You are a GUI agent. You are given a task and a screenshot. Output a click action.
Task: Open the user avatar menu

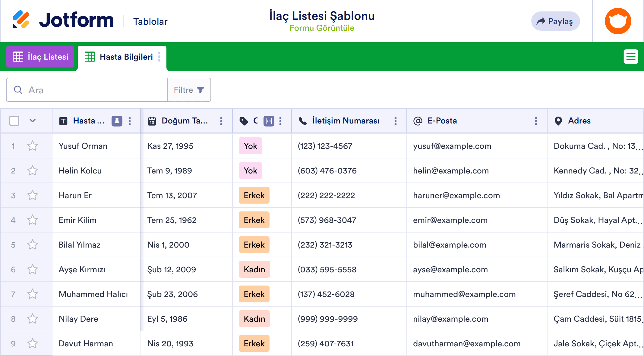tap(618, 21)
